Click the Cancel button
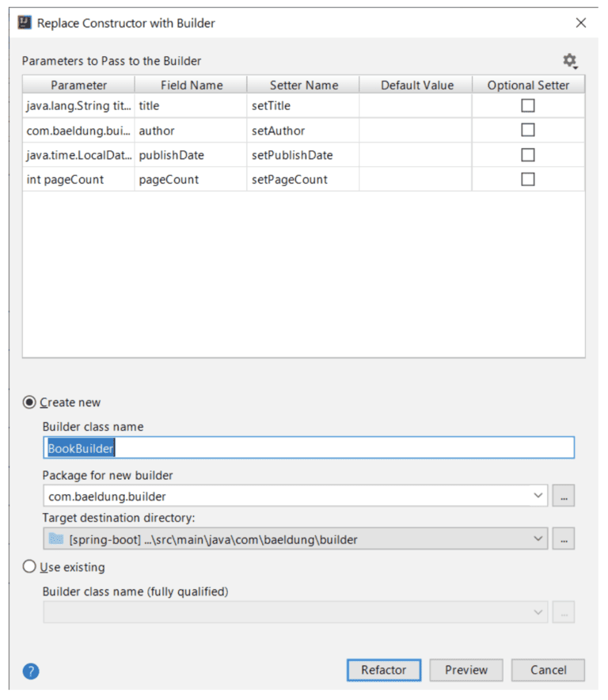The width and height of the screenshot is (608, 700). (548, 670)
